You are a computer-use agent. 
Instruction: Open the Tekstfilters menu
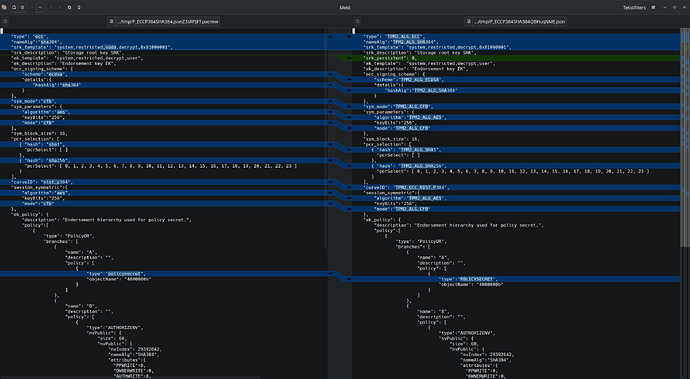pos(634,7)
